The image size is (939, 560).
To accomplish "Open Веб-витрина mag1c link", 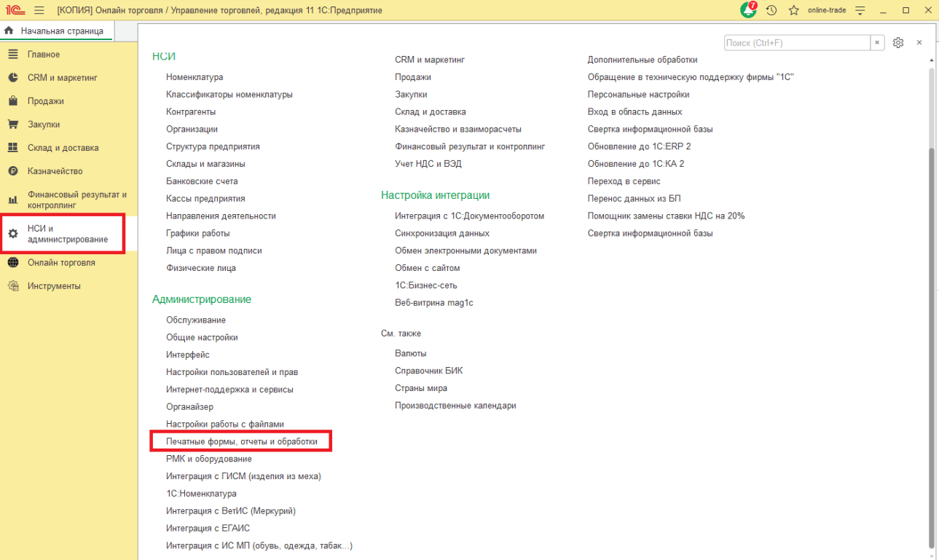I will coord(434,303).
